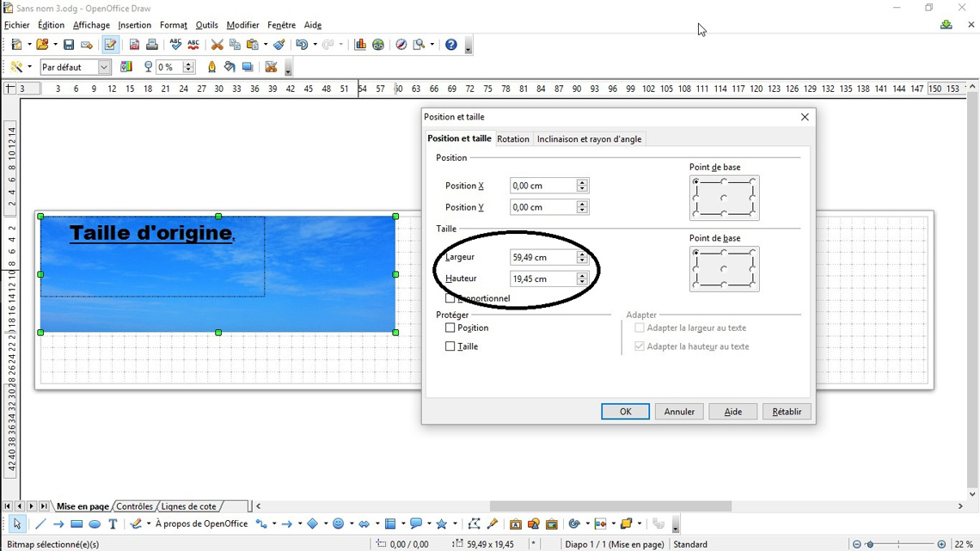Viewport: 980px width, 551px height.
Task: Click the OK button
Action: pos(625,412)
